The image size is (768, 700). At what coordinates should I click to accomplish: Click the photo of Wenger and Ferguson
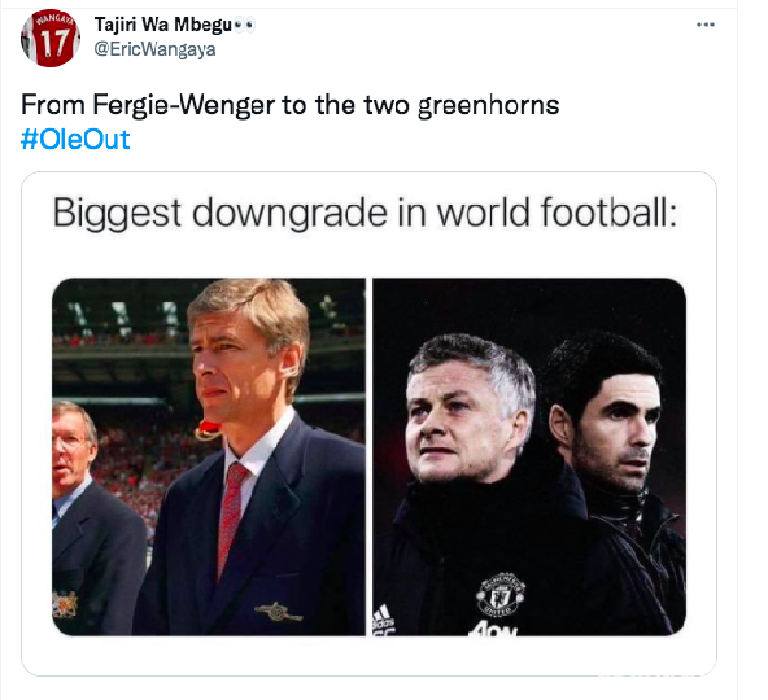pos(211,451)
